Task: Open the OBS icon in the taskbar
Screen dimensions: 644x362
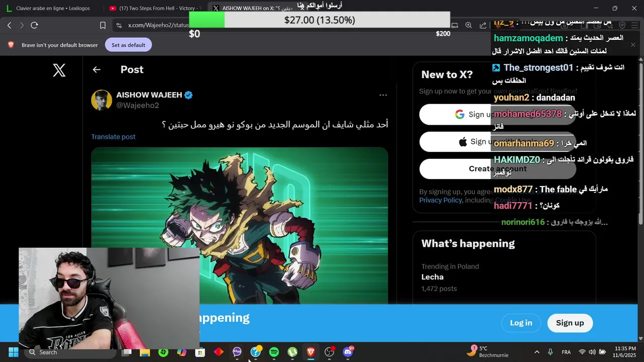Action: pos(329,352)
